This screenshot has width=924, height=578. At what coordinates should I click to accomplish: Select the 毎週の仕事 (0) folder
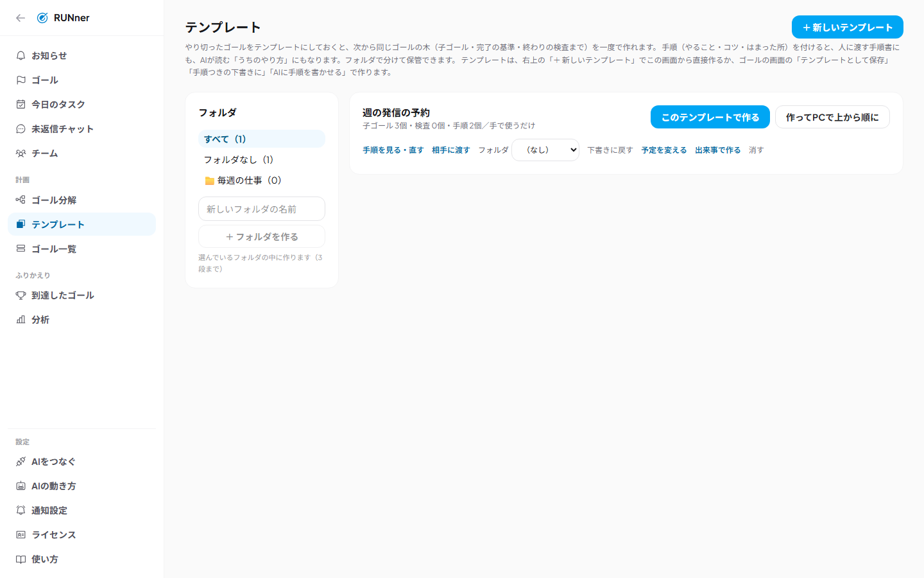pos(262,180)
